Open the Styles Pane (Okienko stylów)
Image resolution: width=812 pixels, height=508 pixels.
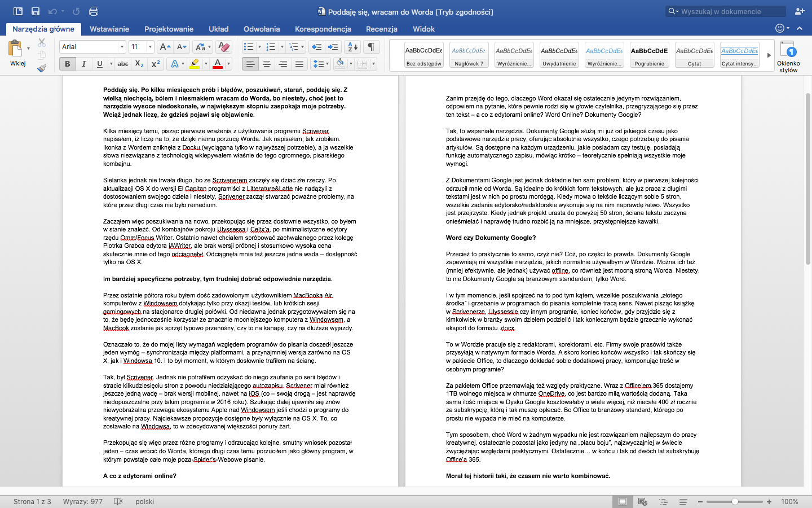tap(788, 56)
